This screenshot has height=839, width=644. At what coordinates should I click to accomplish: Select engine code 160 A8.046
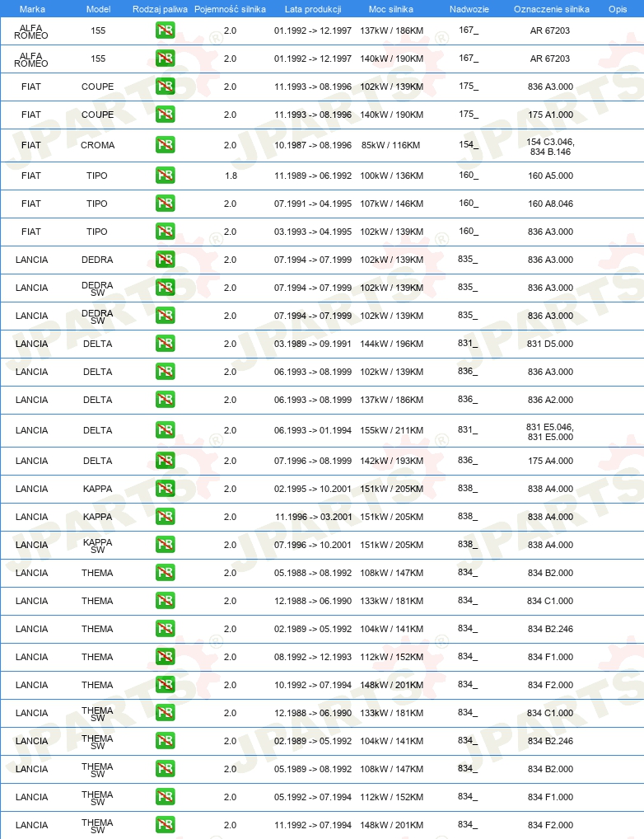(x=550, y=204)
